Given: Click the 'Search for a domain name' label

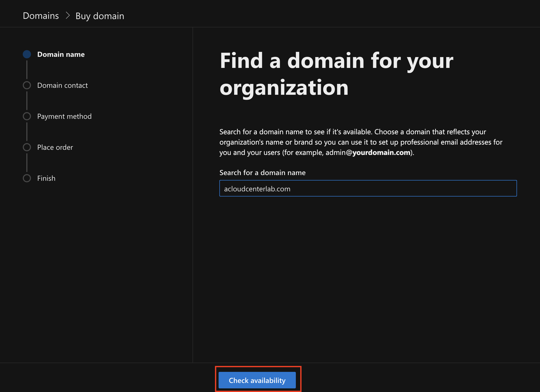Looking at the screenshot, I should (x=262, y=173).
